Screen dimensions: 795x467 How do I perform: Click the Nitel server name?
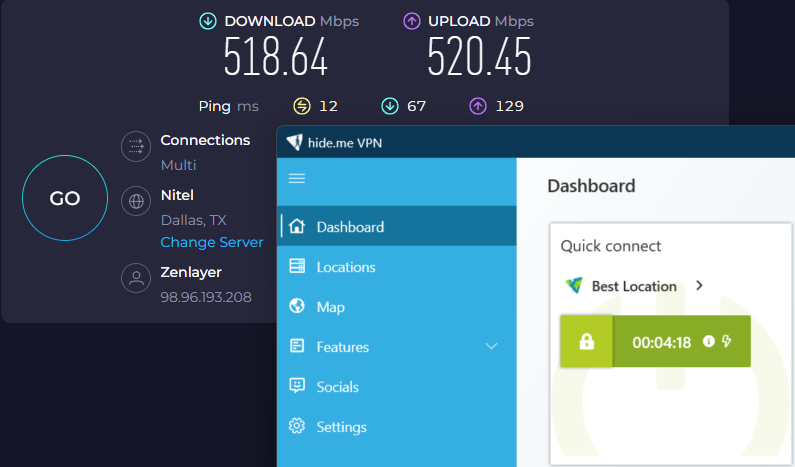point(177,195)
